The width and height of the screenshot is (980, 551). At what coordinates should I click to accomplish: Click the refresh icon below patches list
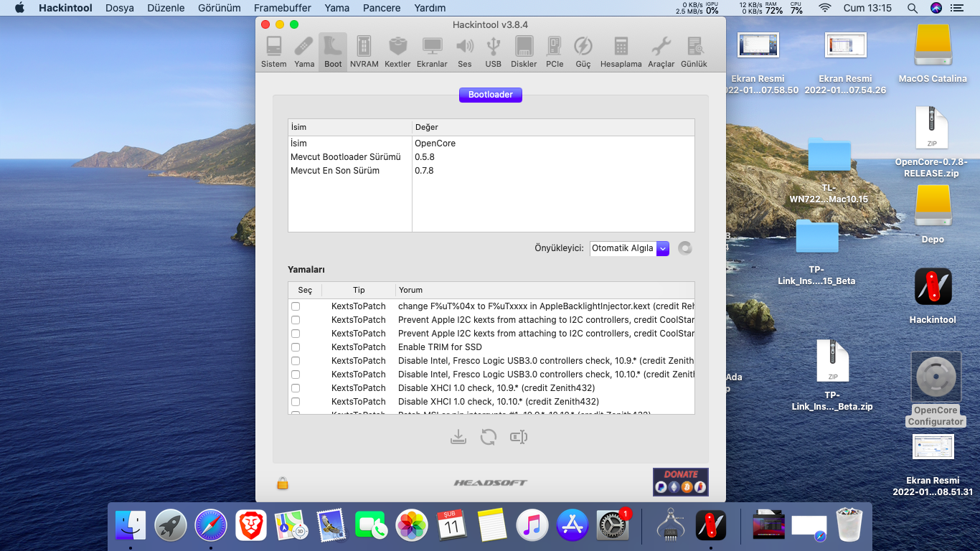click(489, 437)
